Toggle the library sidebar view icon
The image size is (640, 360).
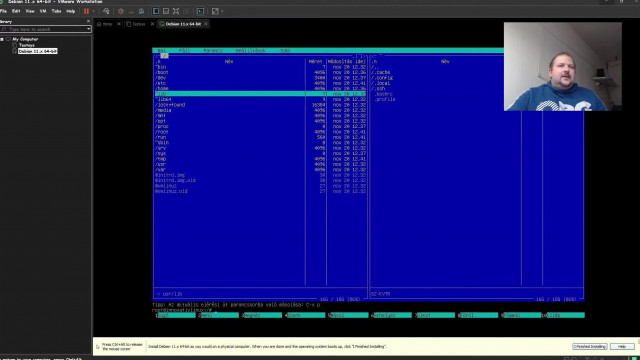tap(156, 11)
